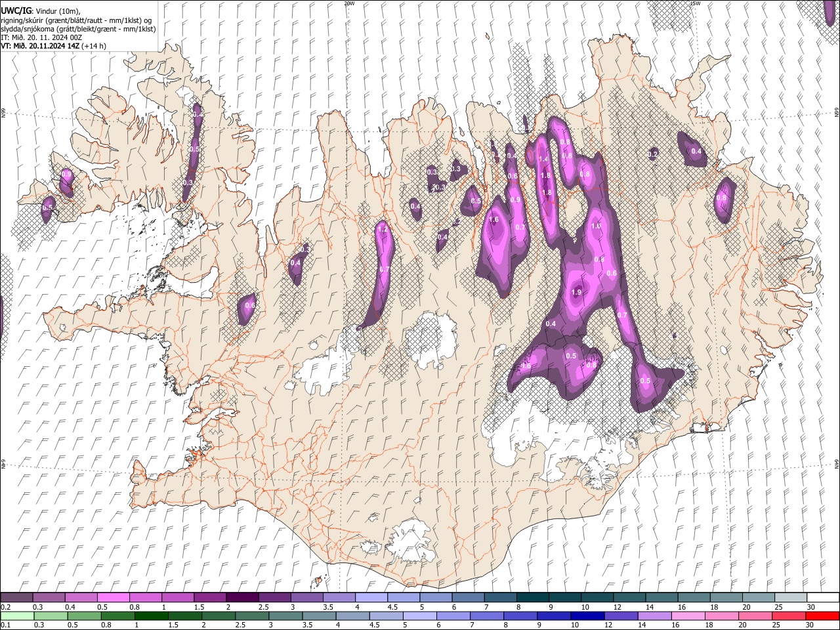Pick the dark teal 9 swatch, top legend row
This screenshot has height=630, width=840.
click(565, 598)
